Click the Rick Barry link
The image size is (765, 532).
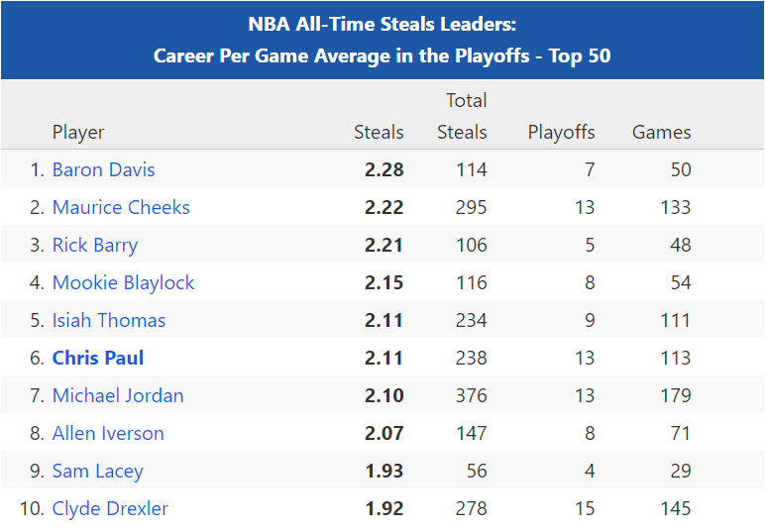click(x=95, y=245)
